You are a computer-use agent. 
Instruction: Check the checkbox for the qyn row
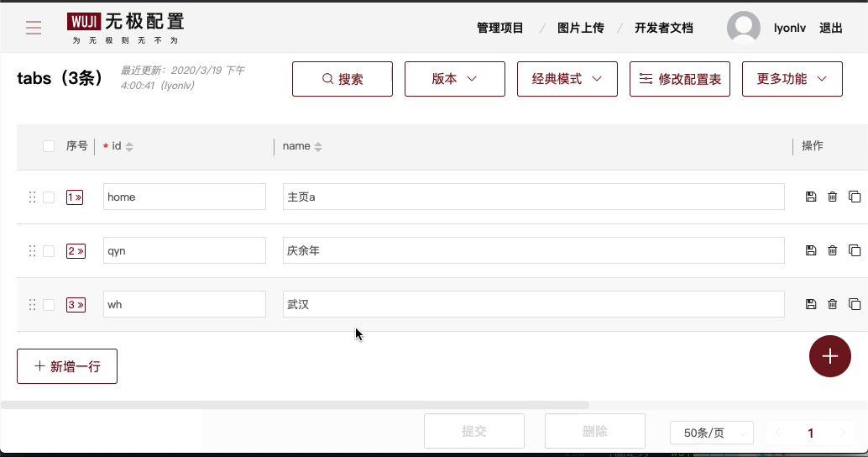(x=49, y=251)
